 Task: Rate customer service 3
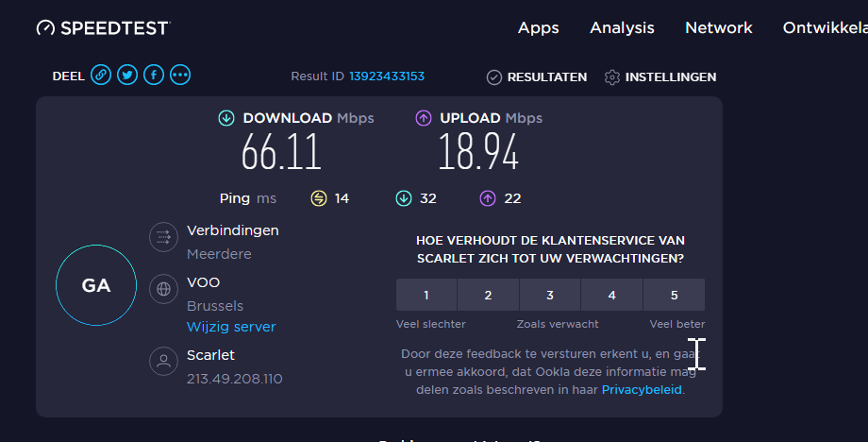pos(550,295)
